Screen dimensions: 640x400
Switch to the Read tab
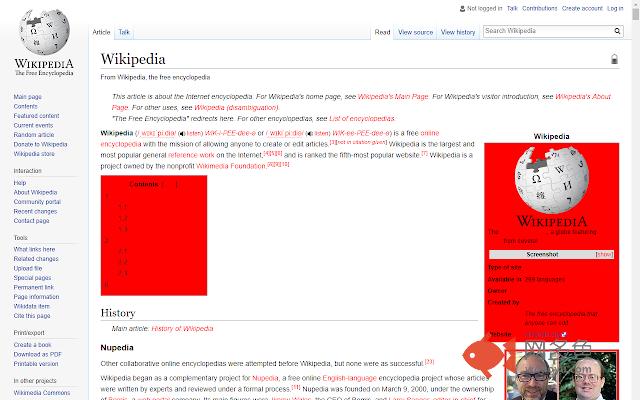(382, 32)
